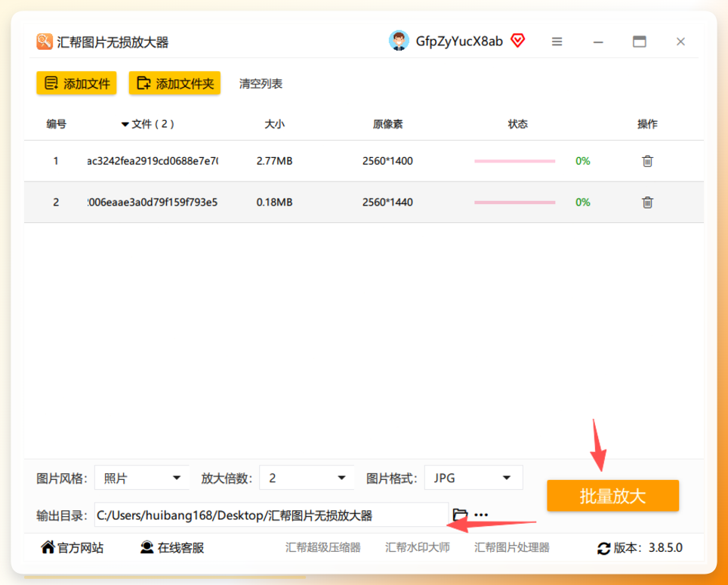Screen dimensions: 728x585
Task: Click the 添加文件夹 button
Action: tap(174, 83)
